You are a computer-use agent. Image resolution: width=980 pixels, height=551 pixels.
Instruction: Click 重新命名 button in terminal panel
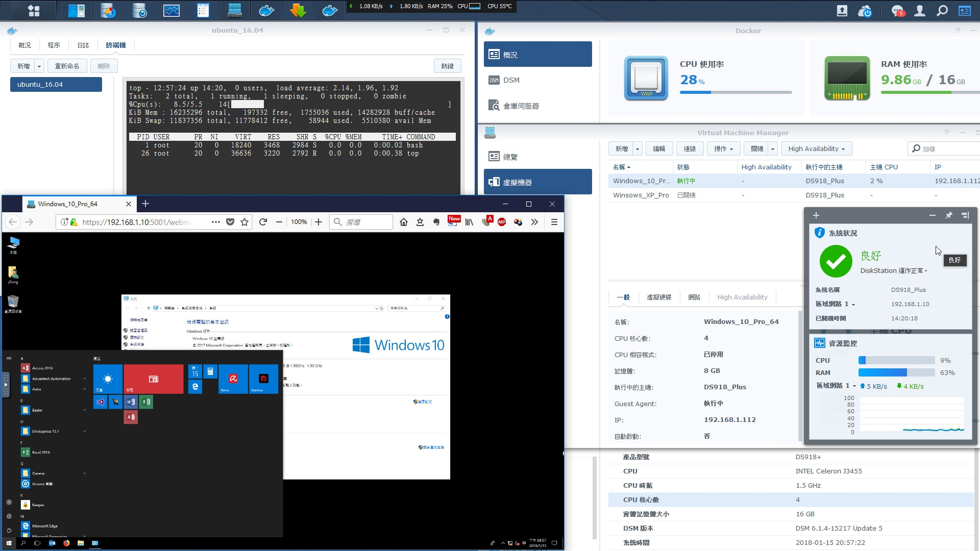pyautogui.click(x=67, y=66)
